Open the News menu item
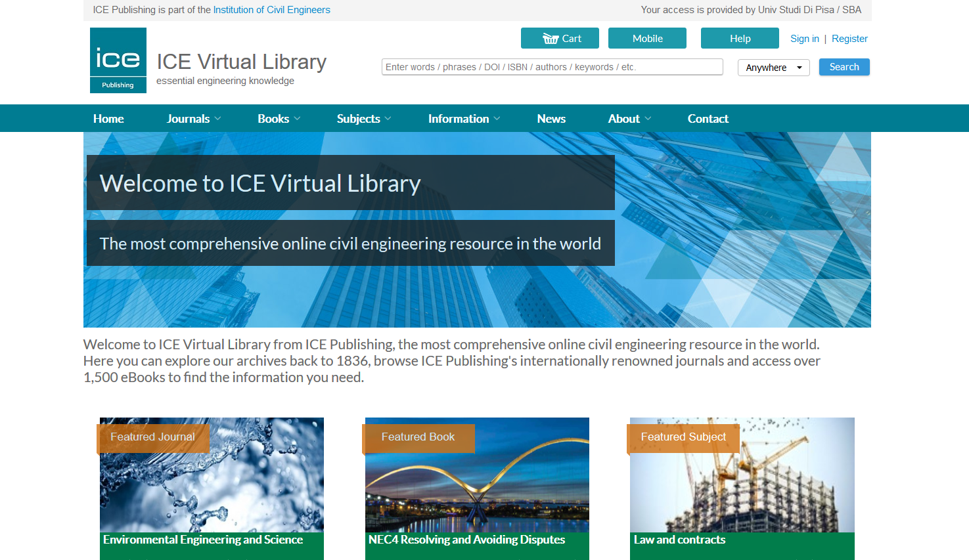969x560 pixels. [551, 119]
